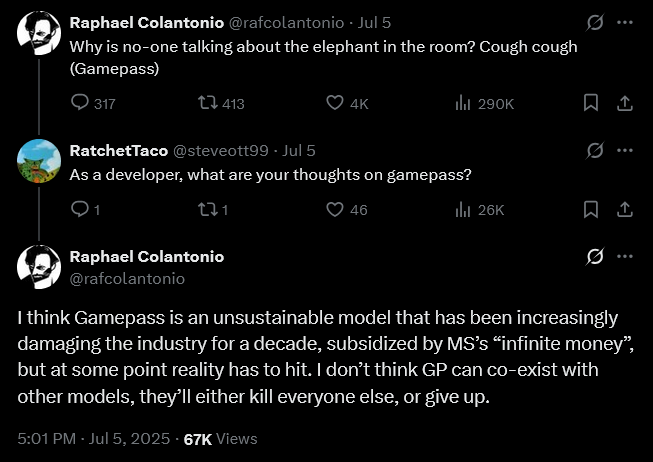The image size is (653, 462).
Task: Bookmark the first tweet about Gamepass elephant
Action: 591,103
